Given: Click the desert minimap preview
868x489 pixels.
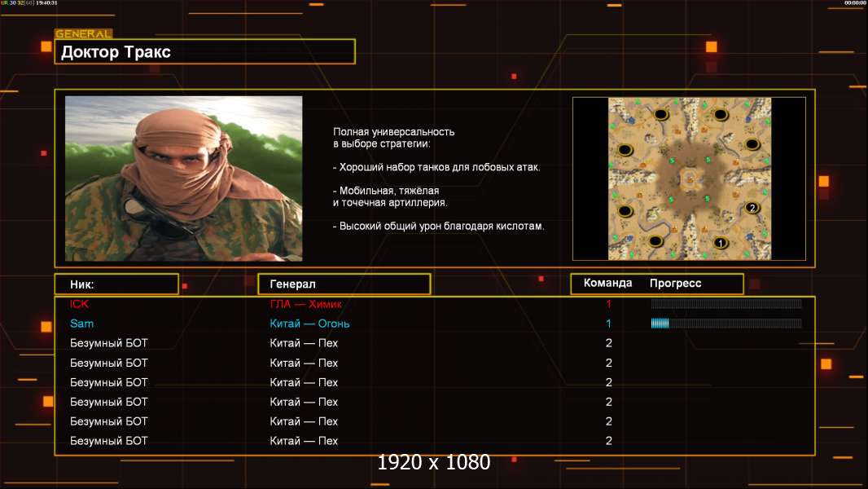Looking at the screenshot, I should (689, 178).
